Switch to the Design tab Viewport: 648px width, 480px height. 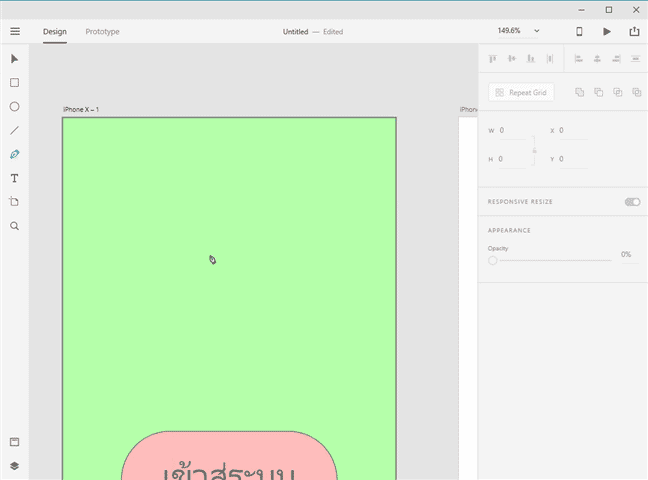pyautogui.click(x=55, y=32)
